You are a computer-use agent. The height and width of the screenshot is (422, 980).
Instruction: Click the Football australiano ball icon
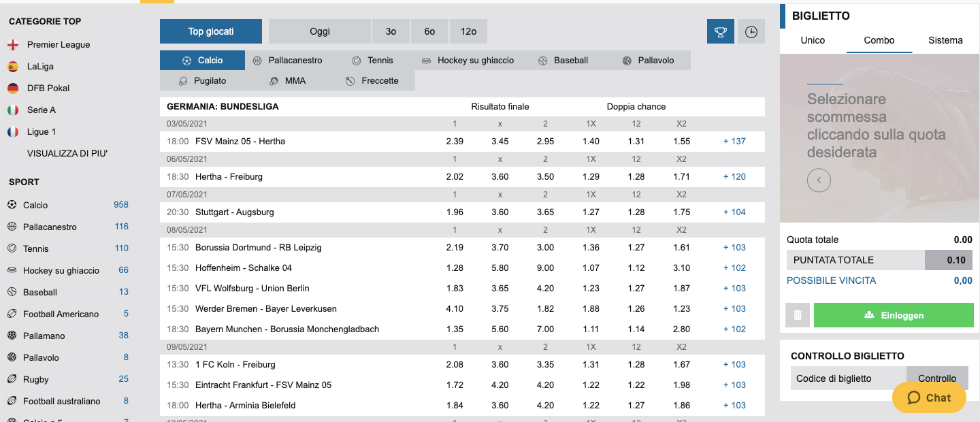tap(12, 401)
